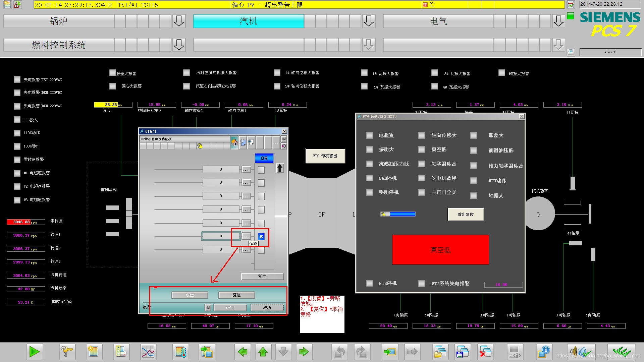Screen dimensions: 644x362
Task: Click the 取消 button in ETS/1 dialog
Action: point(267,308)
